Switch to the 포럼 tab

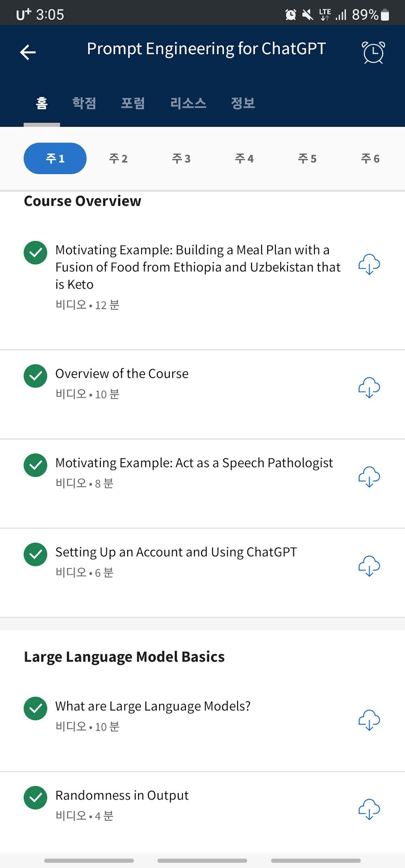pos(133,103)
